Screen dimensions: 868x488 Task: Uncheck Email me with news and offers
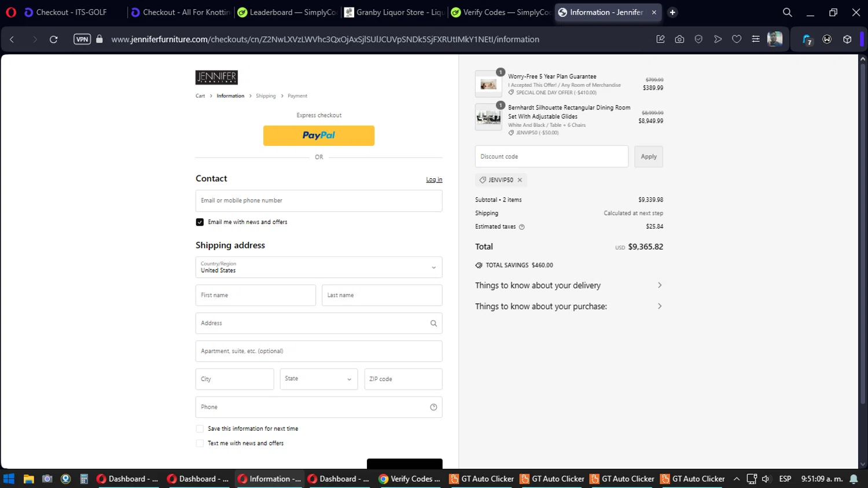click(200, 222)
